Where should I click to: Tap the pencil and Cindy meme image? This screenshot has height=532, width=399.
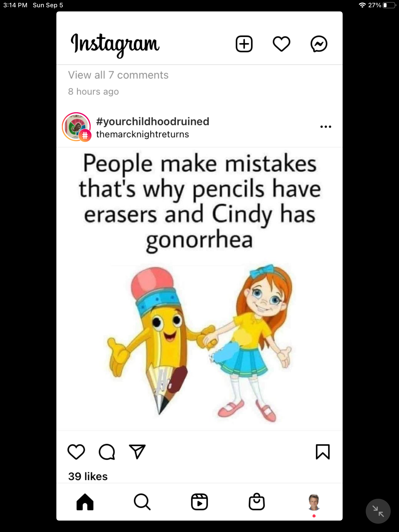(199, 289)
